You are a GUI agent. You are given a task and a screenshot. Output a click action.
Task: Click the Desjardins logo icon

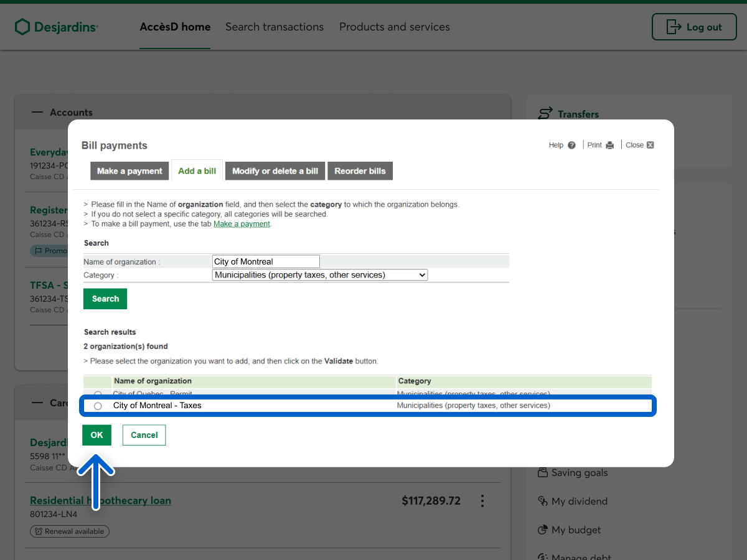22,27
